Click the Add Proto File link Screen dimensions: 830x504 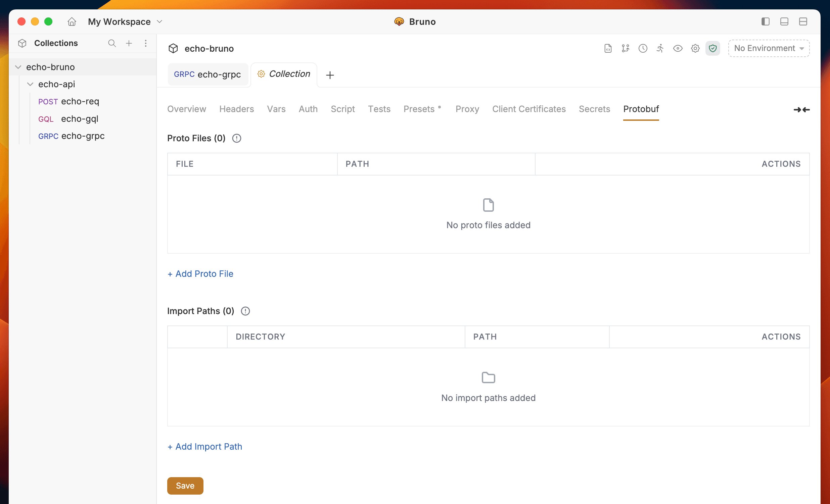click(200, 274)
